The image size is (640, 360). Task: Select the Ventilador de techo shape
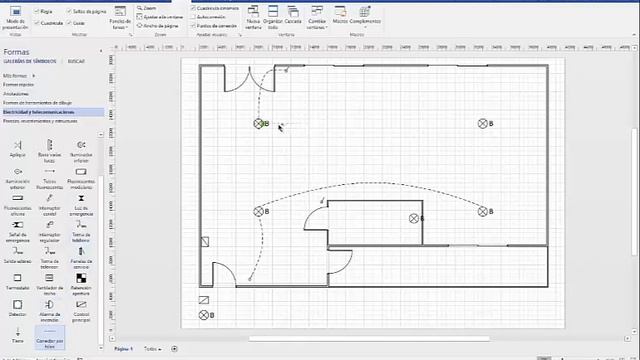pyautogui.click(x=49, y=284)
